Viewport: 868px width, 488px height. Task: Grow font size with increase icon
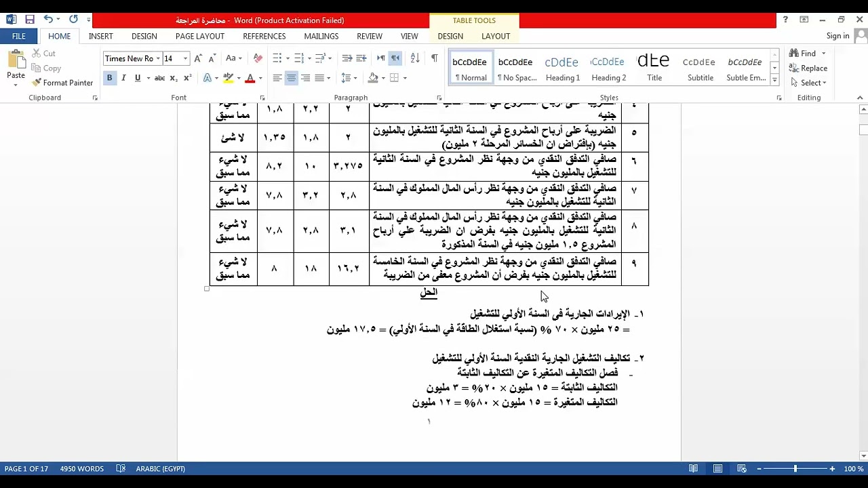point(199,58)
